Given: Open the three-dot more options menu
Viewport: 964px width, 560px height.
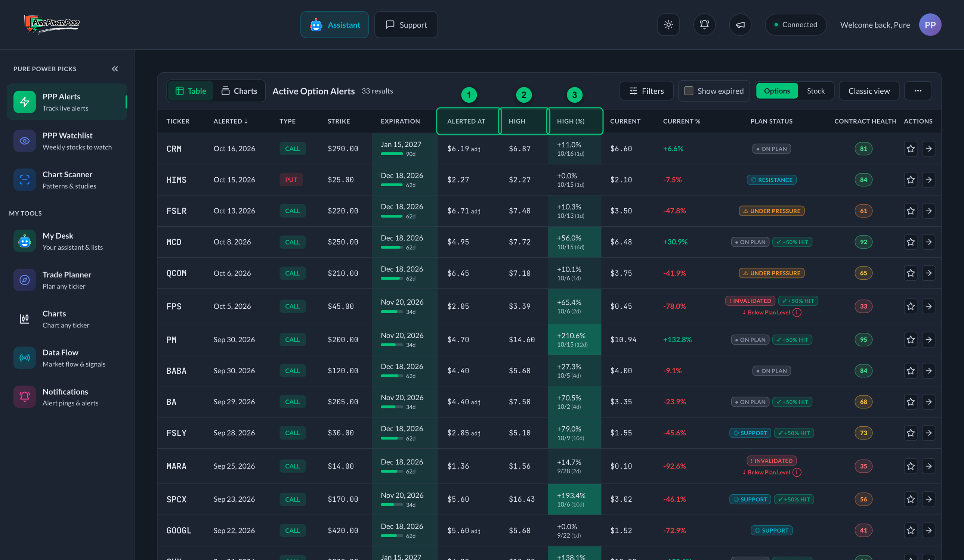Looking at the screenshot, I should coord(918,91).
